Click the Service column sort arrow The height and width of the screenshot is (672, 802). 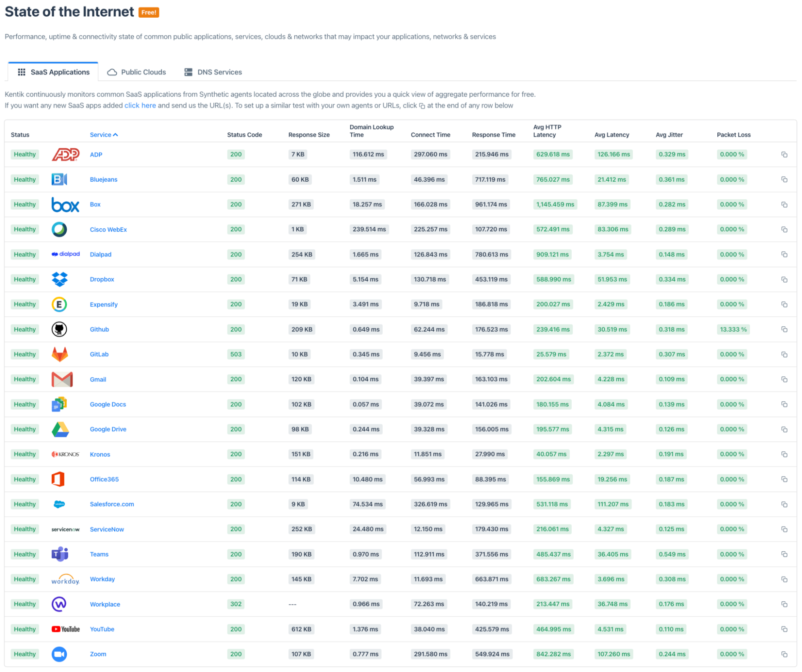117,134
